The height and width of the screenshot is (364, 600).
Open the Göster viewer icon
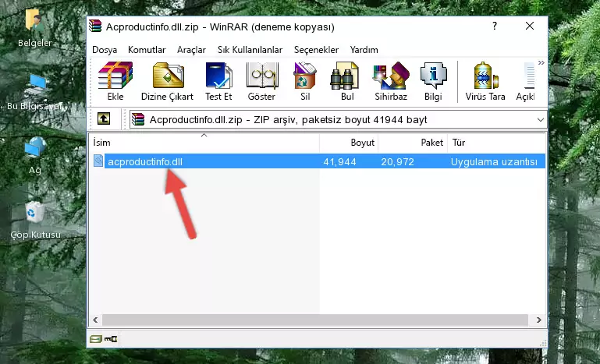click(261, 81)
